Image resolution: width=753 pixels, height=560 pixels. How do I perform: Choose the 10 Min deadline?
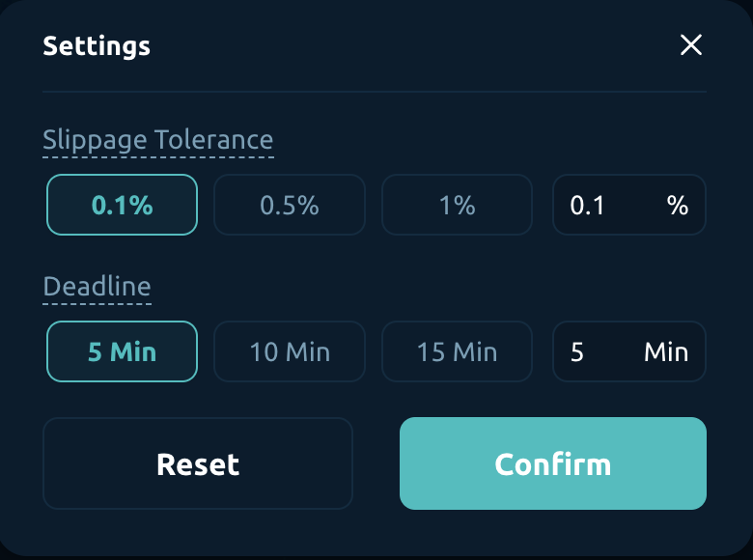[x=290, y=351]
